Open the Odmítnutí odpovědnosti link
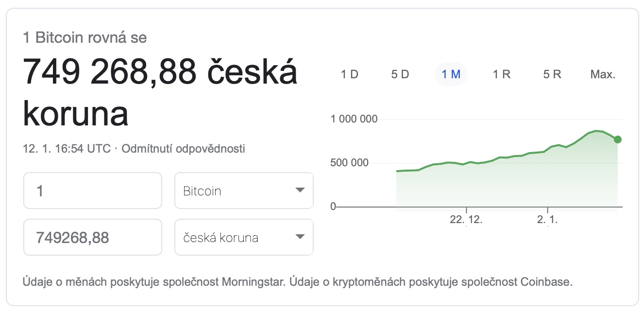Image resolution: width=644 pixels, height=313 pixels. coord(183,149)
